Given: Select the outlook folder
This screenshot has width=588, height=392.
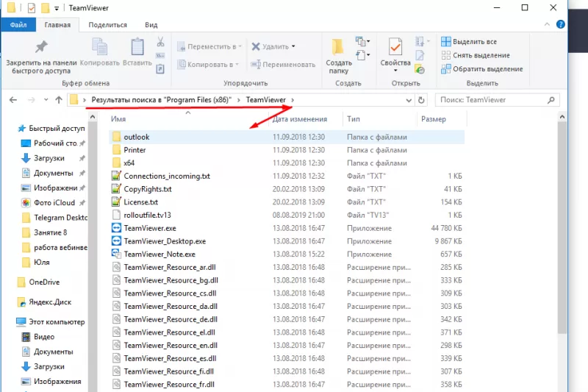Looking at the screenshot, I should [x=287, y=137].
